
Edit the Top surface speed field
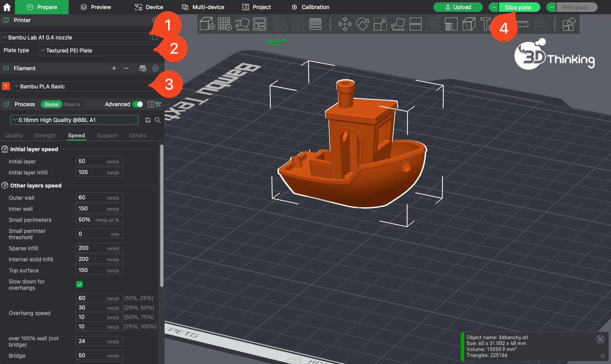click(x=99, y=270)
